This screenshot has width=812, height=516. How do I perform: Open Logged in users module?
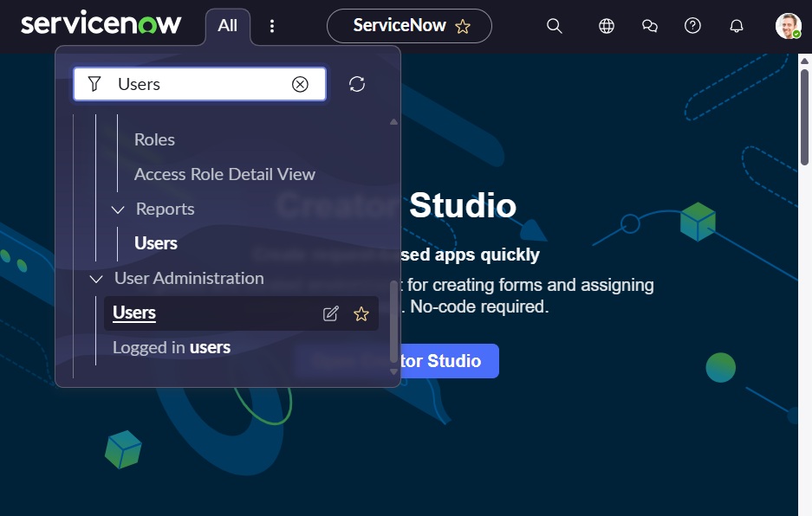(x=172, y=348)
